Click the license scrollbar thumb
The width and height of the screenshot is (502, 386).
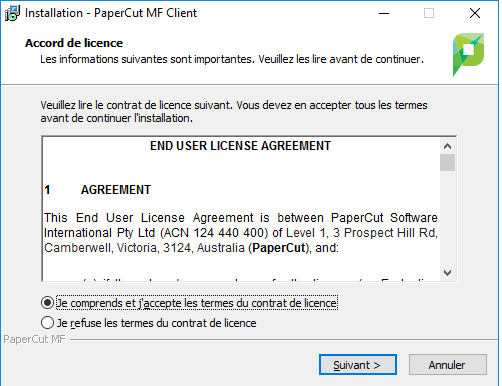pyautogui.click(x=447, y=163)
